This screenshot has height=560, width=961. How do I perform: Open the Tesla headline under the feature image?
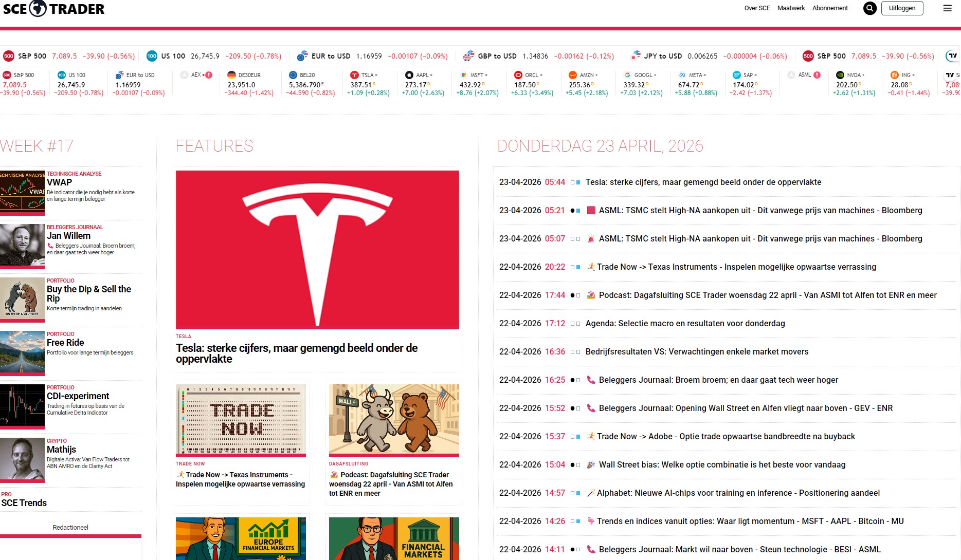[297, 353]
